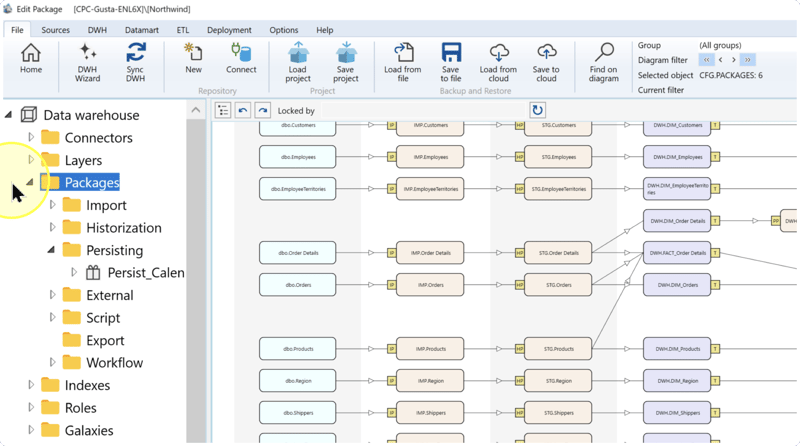This screenshot has height=446, width=800.
Task: Click the Locked by text field
Action: [x=423, y=111]
